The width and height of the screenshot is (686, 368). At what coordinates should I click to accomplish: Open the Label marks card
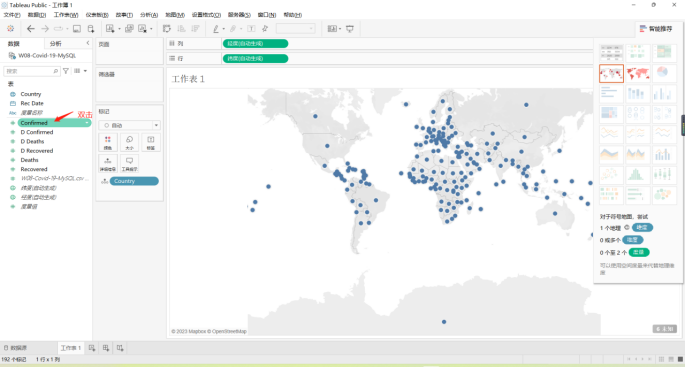(150, 143)
